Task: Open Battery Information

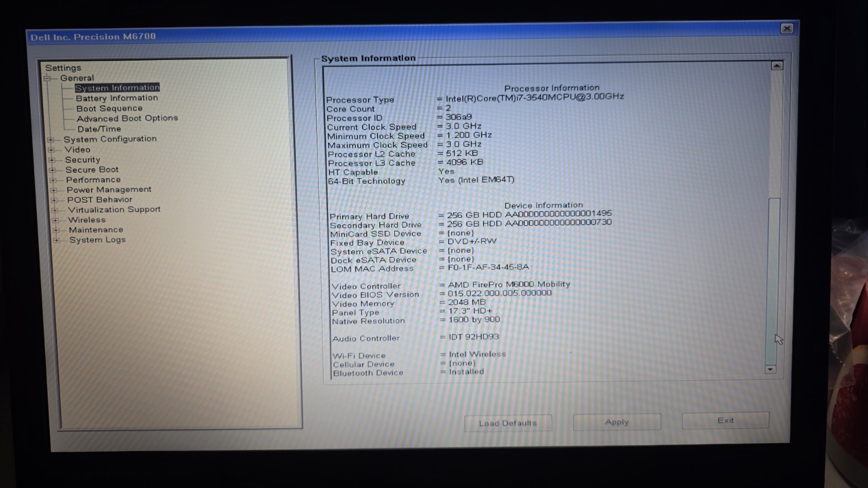Action: [117, 98]
